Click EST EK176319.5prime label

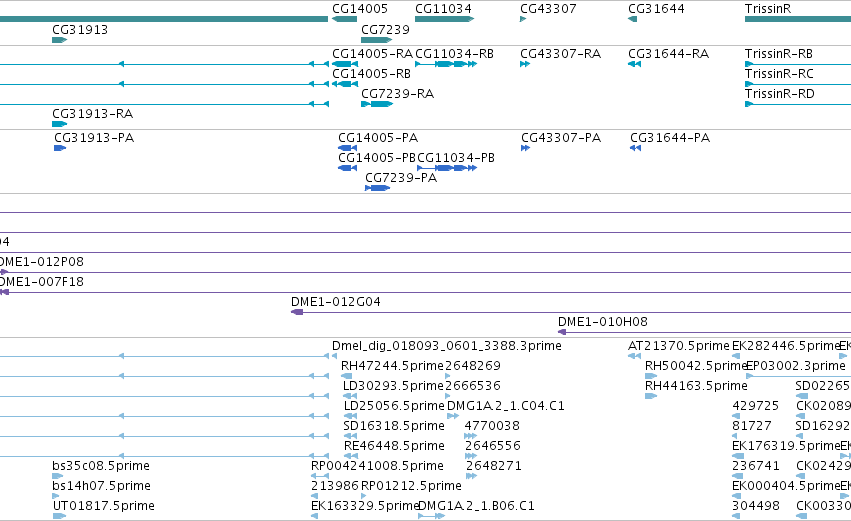[784, 446]
